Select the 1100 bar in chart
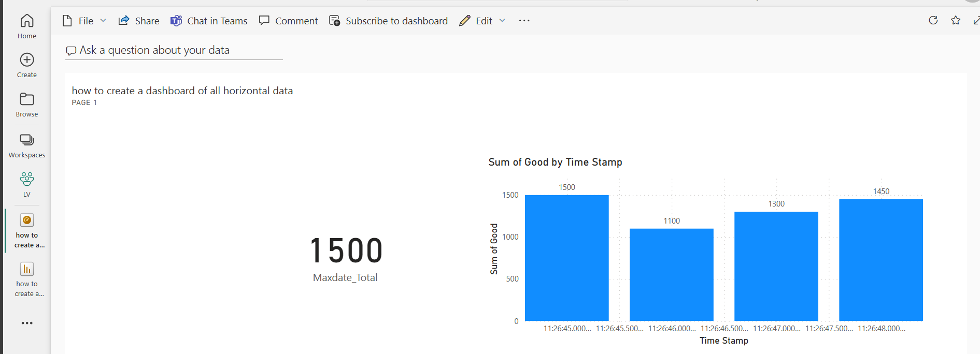The image size is (980, 354). click(671, 275)
